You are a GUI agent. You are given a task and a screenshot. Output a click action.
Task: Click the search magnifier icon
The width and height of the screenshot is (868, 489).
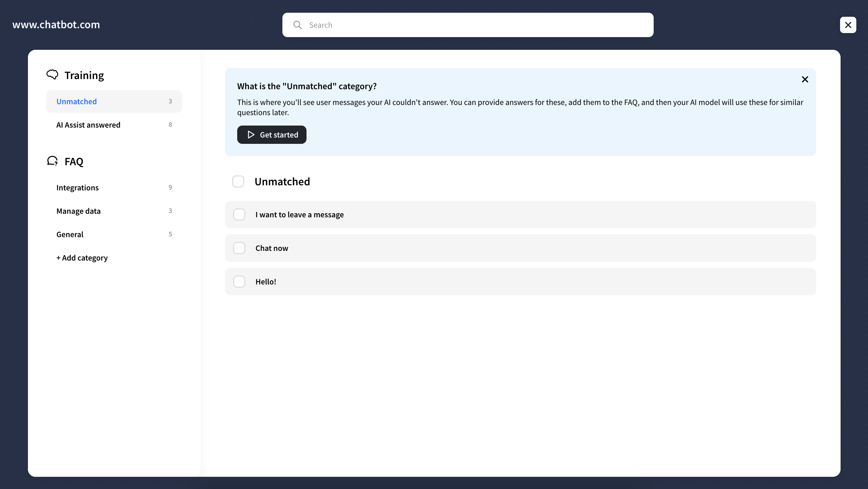point(297,25)
